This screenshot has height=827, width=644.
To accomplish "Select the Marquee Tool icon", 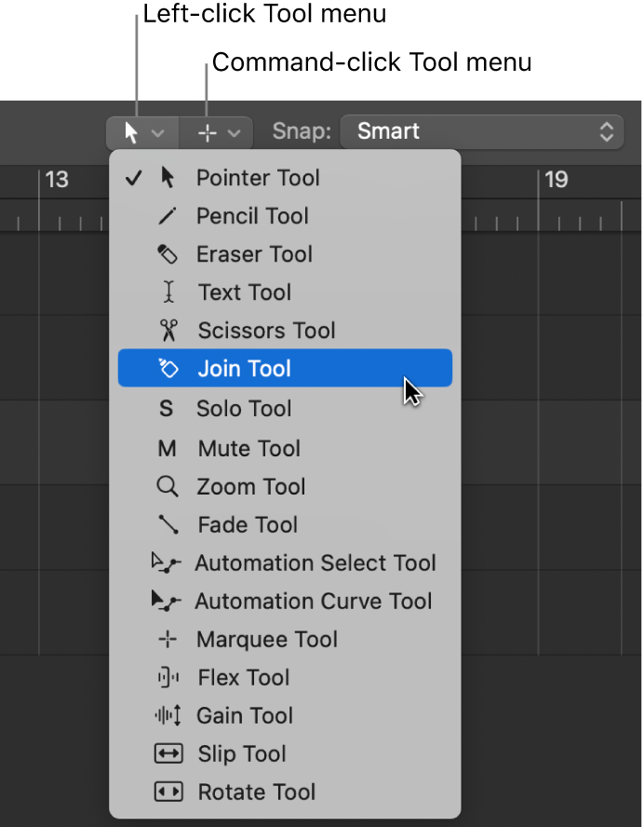I will point(166,639).
